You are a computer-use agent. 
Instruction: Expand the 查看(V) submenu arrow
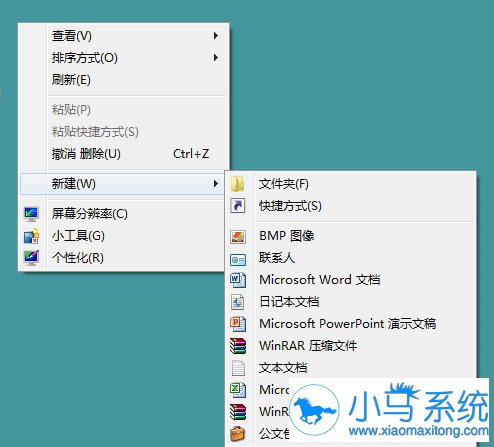pos(216,36)
